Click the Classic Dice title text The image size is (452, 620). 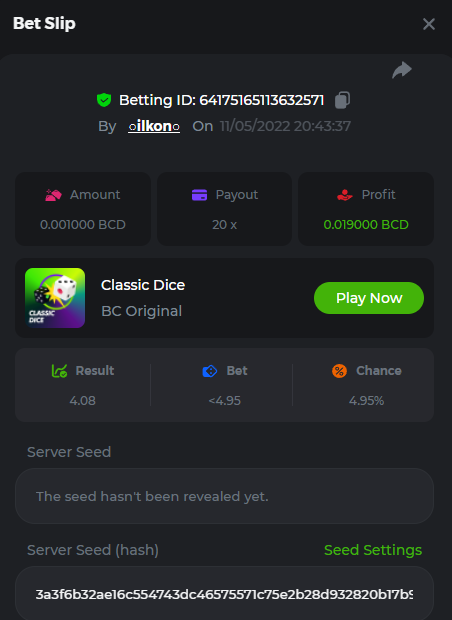click(143, 285)
